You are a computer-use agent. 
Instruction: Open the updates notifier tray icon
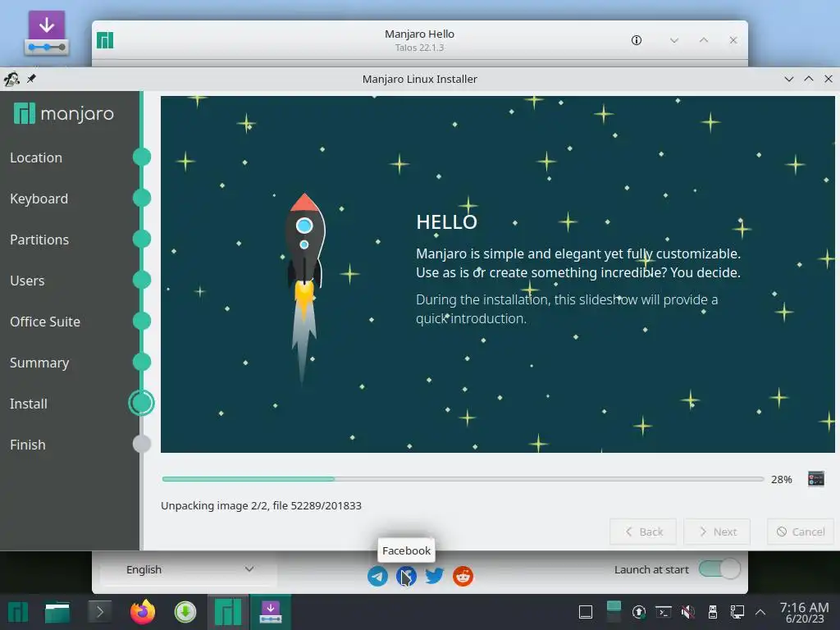[x=638, y=612]
